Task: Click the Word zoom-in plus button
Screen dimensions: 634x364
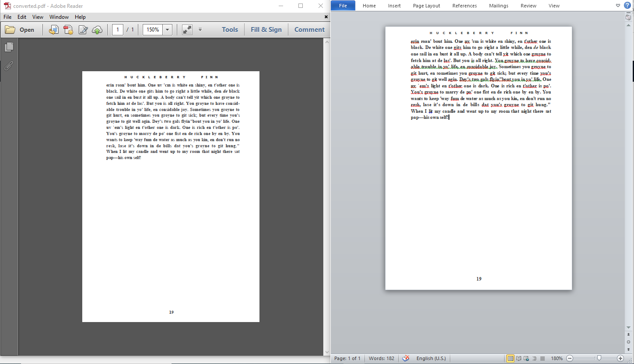Action: tap(620, 358)
